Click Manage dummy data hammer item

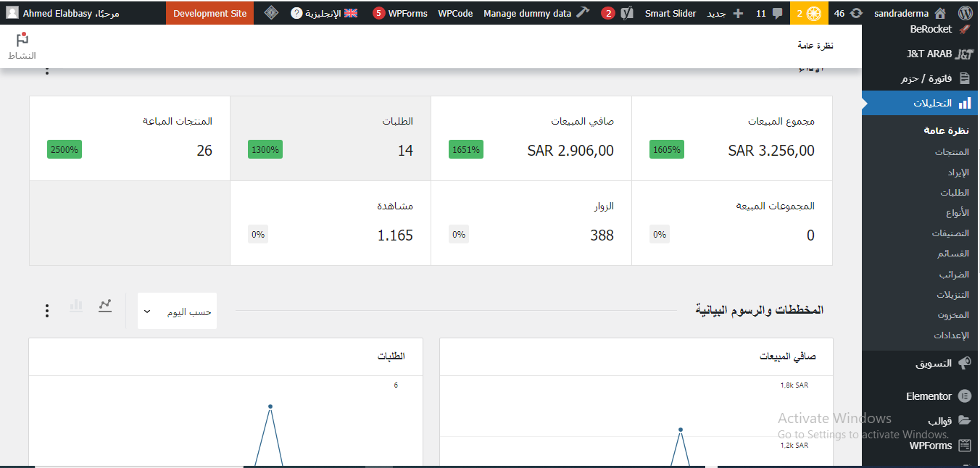coord(536,13)
